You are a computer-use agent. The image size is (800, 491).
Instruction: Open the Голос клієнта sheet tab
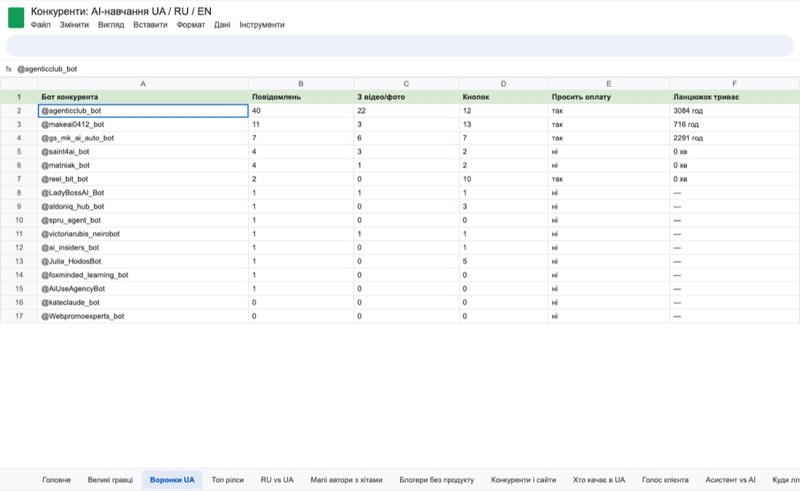click(665, 480)
